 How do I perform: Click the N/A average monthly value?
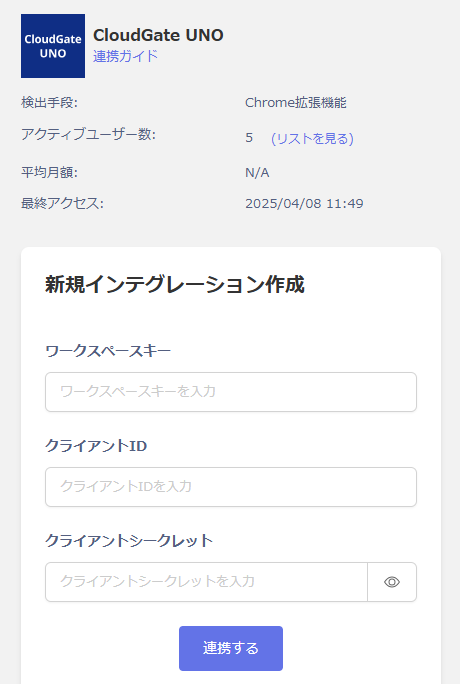pyautogui.click(x=257, y=173)
